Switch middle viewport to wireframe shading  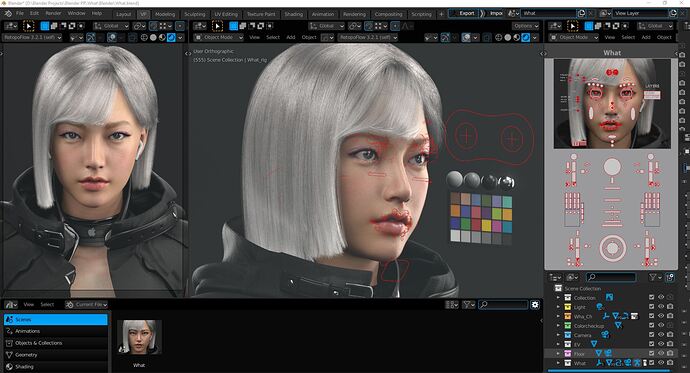498,37
